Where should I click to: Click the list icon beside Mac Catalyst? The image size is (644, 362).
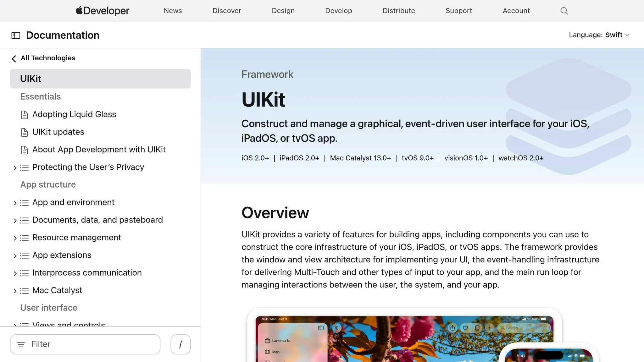25,291
